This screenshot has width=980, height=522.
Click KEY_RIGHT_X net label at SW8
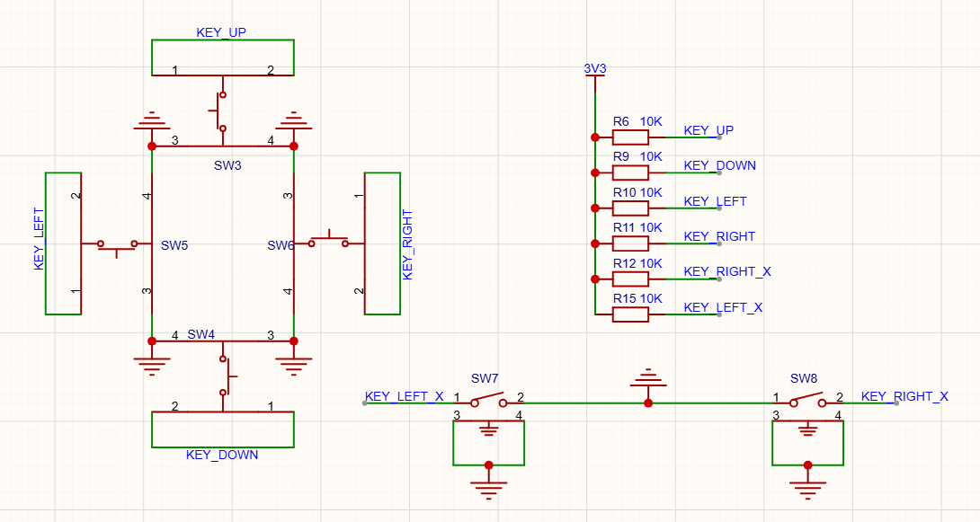(904, 396)
